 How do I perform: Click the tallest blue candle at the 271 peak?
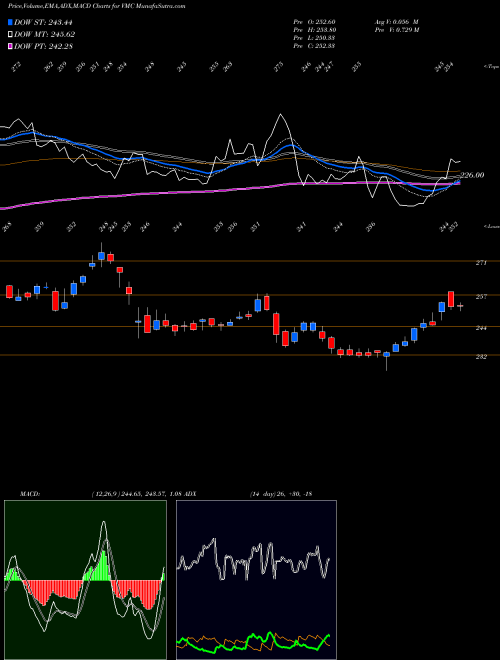(101, 256)
